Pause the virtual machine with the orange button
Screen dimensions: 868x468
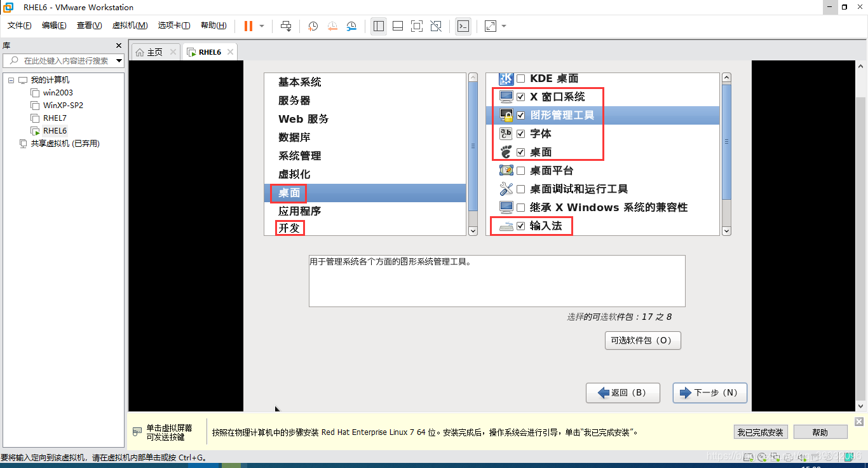coord(248,26)
